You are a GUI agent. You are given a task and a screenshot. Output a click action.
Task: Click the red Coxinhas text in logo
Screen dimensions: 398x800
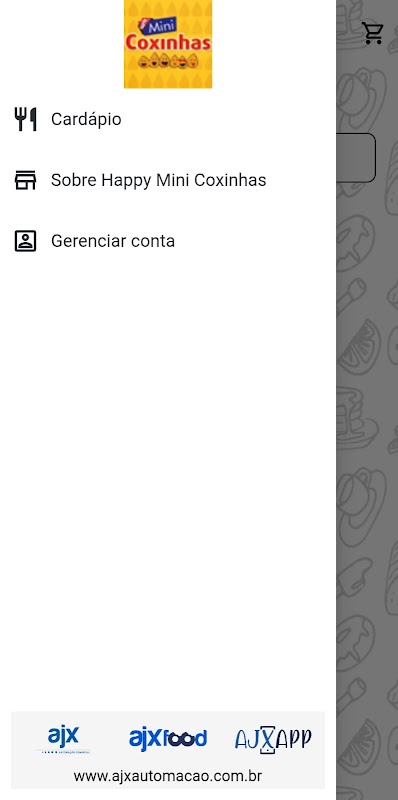pyautogui.click(x=168, y=43)
